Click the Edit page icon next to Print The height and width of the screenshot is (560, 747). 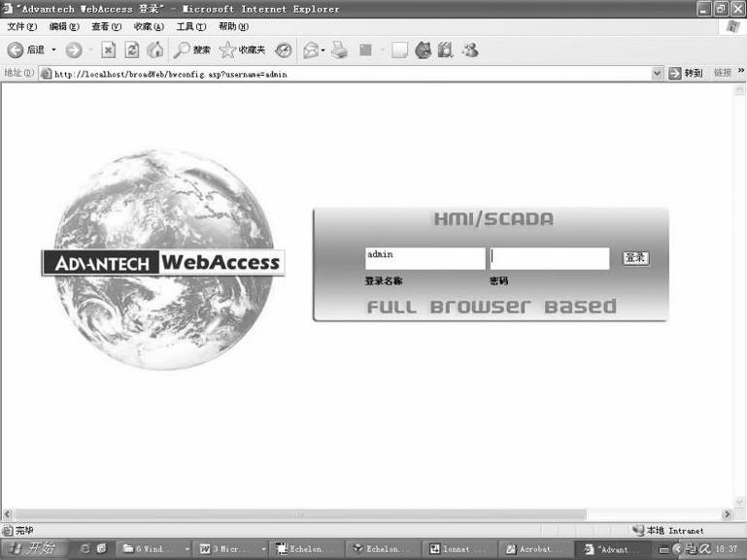pos(365,49)
